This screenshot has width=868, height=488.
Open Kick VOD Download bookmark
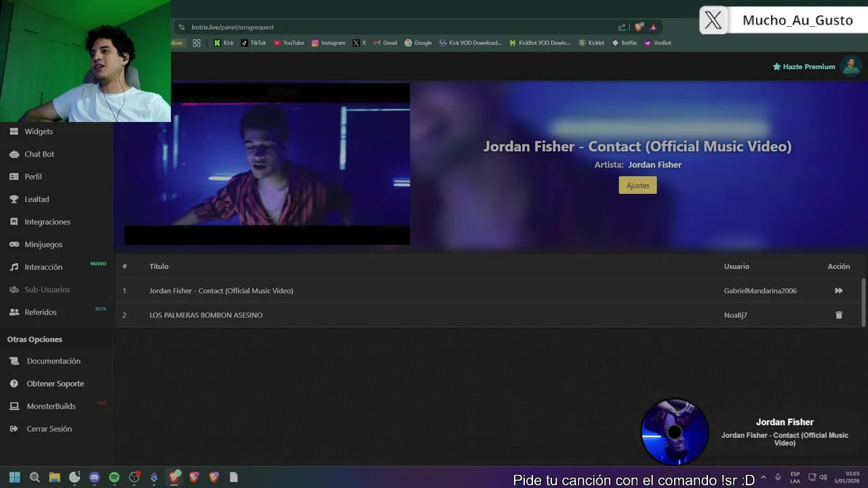(471, 43)
